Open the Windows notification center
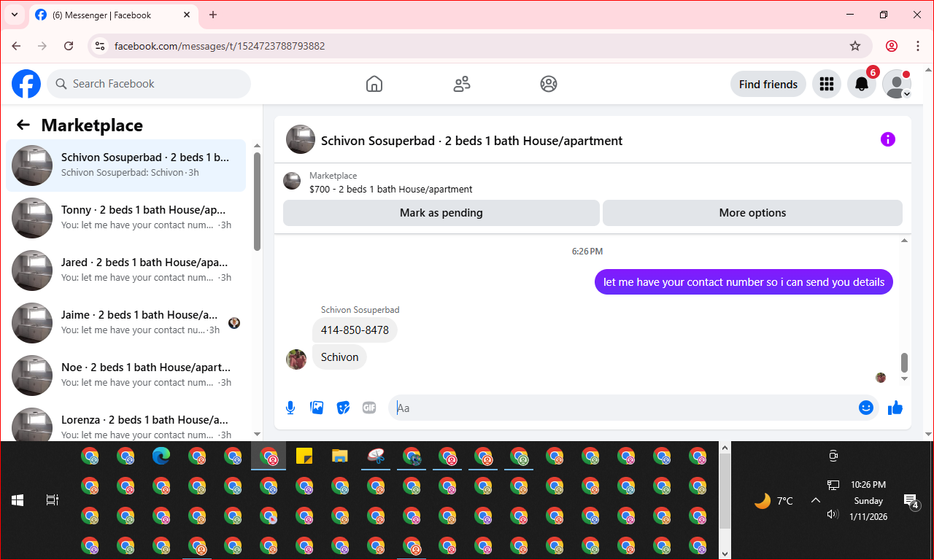 [911, 501]
